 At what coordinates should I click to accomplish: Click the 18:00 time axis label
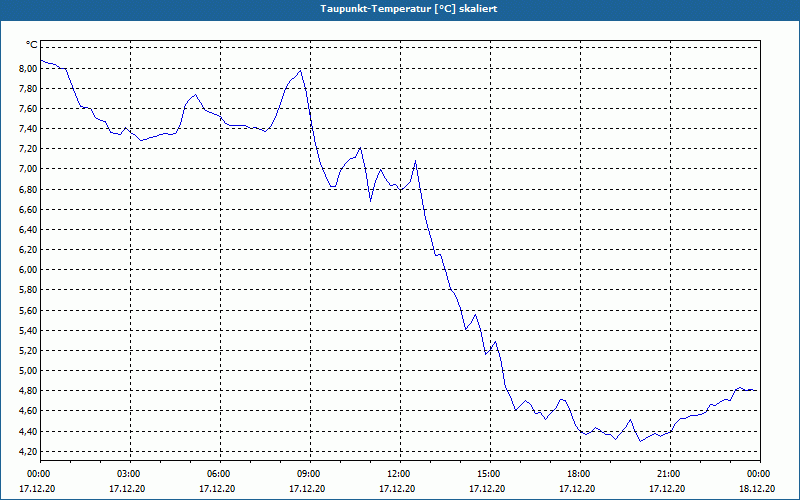tap(580, 474)
